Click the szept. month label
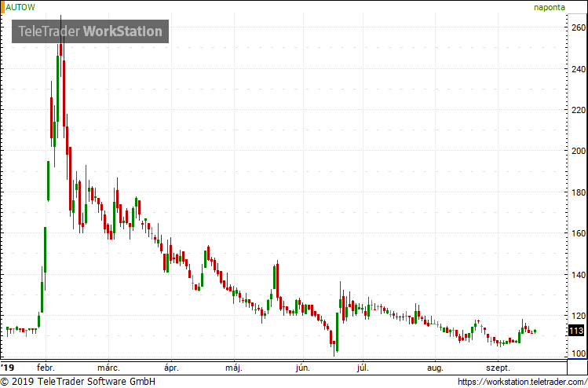588x388 pixels. (x=499, y=368)
